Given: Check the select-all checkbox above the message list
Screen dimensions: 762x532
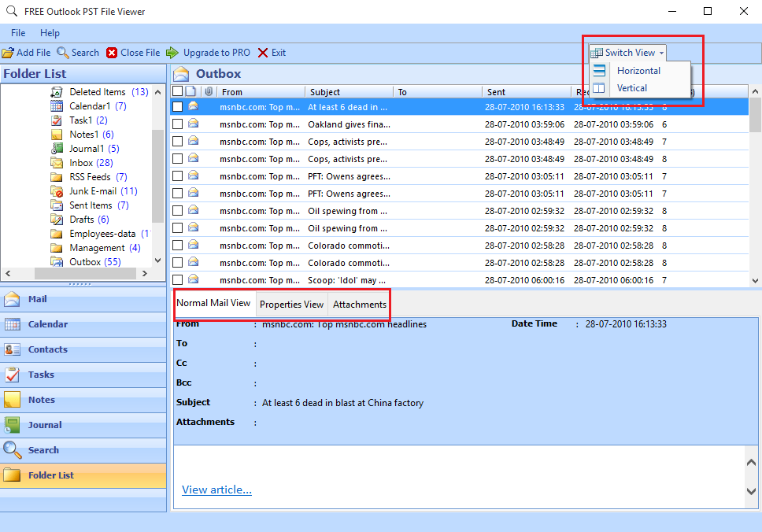Looking at the screenshot, I should (178, 91).
